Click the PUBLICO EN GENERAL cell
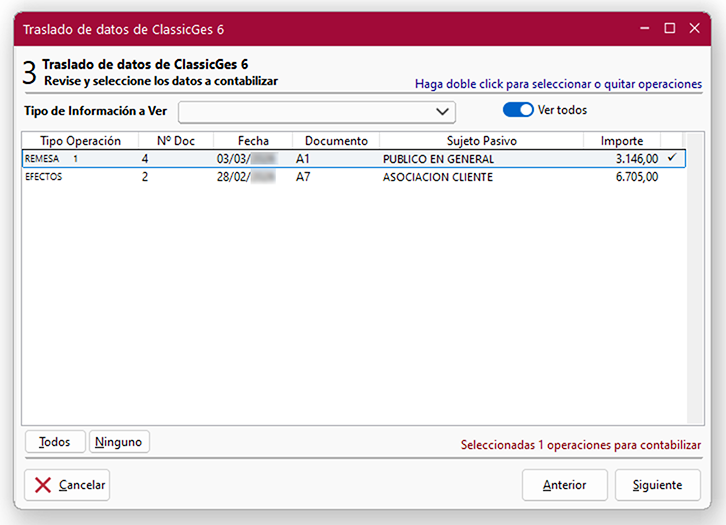 (438, 158)
